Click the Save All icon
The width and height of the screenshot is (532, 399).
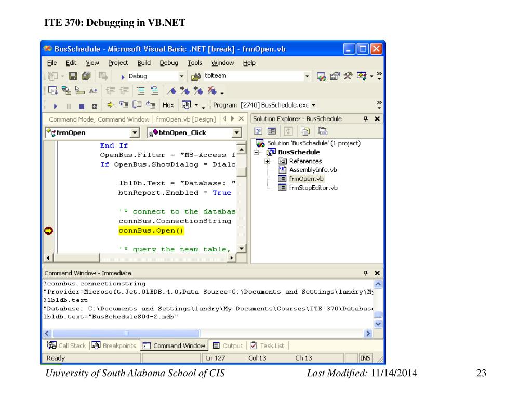[x=86, y=76]
